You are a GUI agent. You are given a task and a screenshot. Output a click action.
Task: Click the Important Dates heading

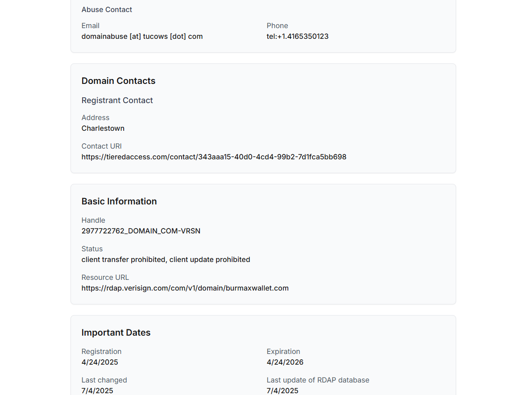(x=116, y=333)
